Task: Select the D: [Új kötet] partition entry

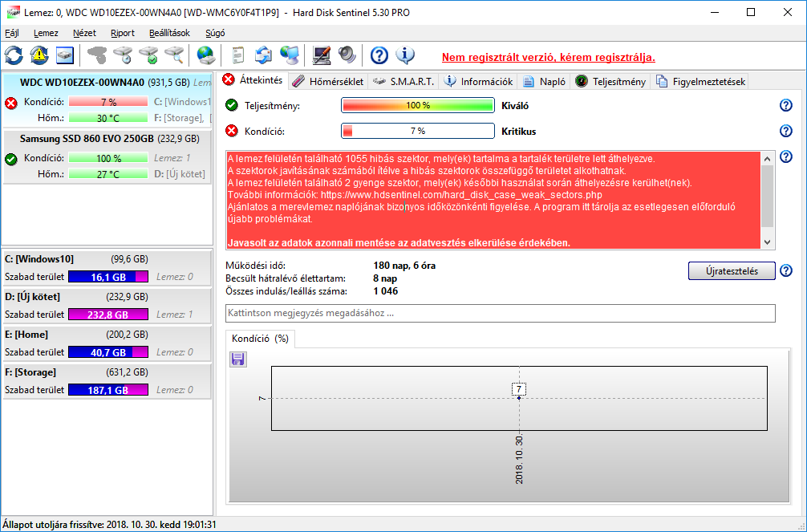Action: pos(107,306)
